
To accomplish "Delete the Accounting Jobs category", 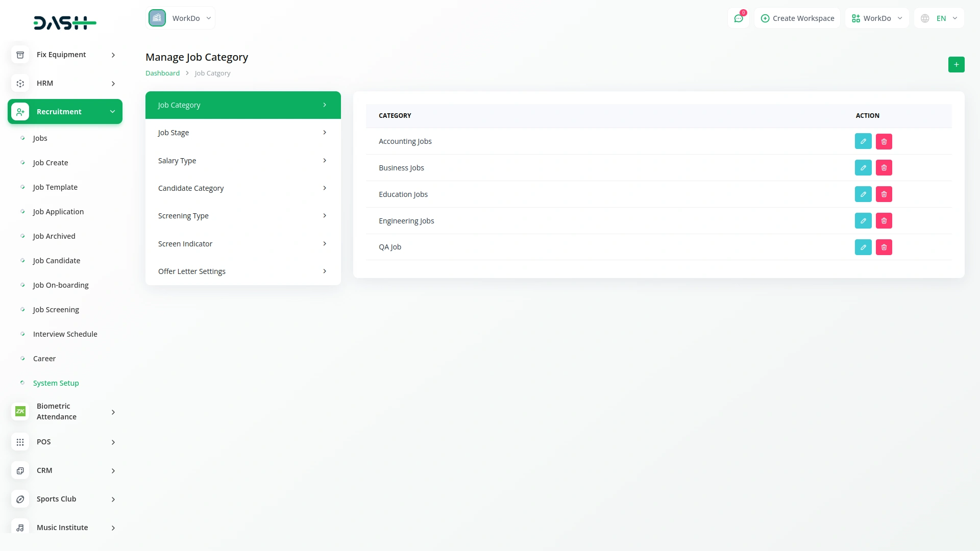I will tap(884, 141).
